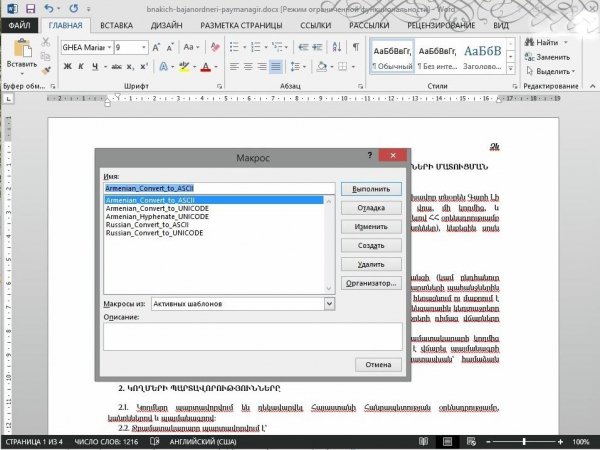This screenshot has width=600, height=450.
Task: Open the Выделить (Select) dropdown
Action: click(x=551, y=71)
